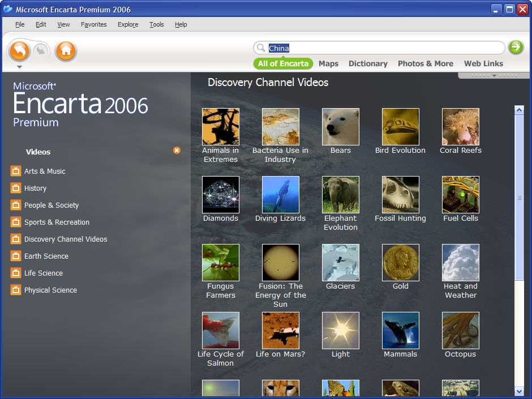
Task: Open the Bird Evolution video thumbnail
Action: [x=401, y=127]
